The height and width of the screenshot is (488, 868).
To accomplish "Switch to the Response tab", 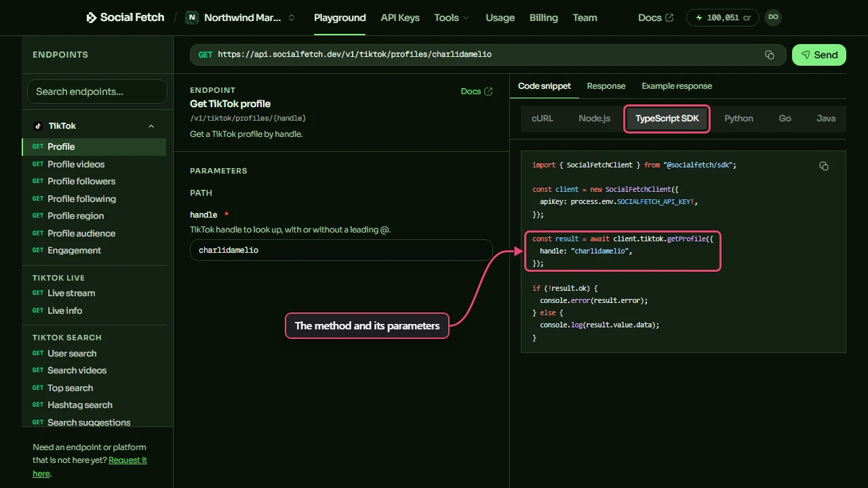I will click(x=606, y=86).
